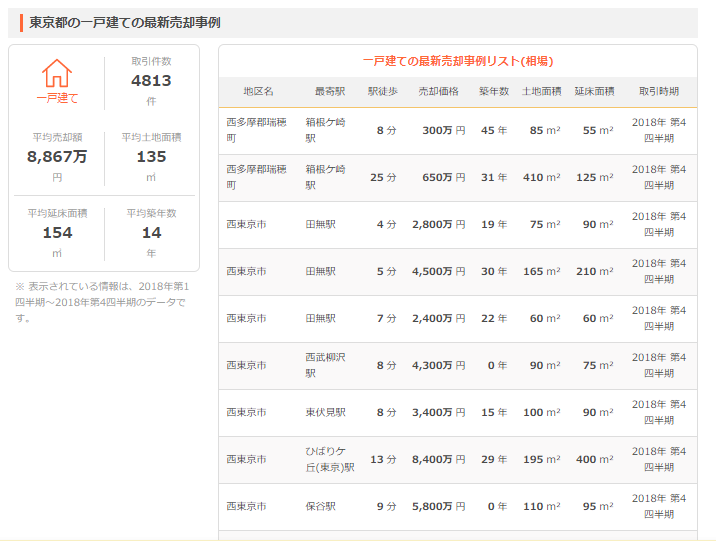Click the 2,400万円 price cell

(x=438, y=319)
